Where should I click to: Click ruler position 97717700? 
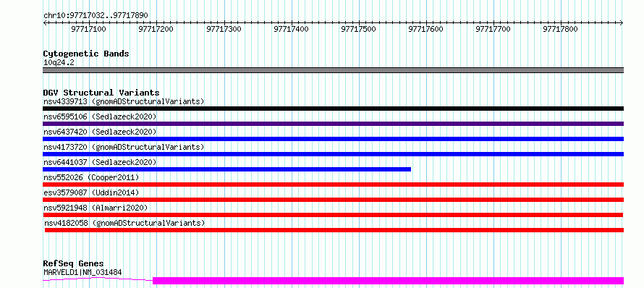pyautogui.click(x=493, y=29)
